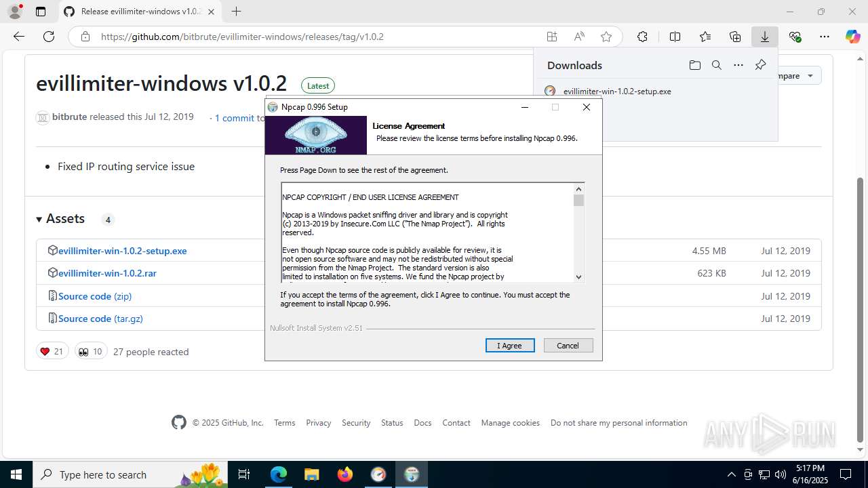The width and height of the screenshot is (868, 488).
Task: Click GitHub logo in footer
Action: 178,422
